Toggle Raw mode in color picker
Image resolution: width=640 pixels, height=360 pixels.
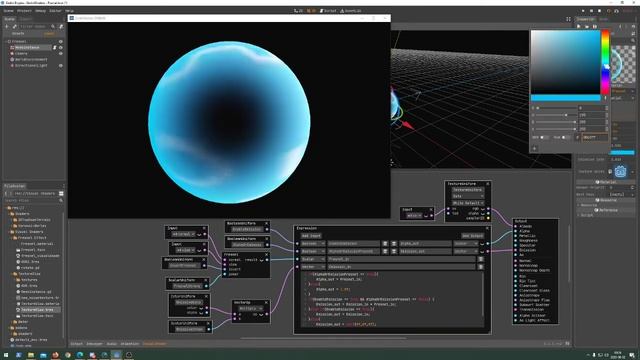pos(565,138)
